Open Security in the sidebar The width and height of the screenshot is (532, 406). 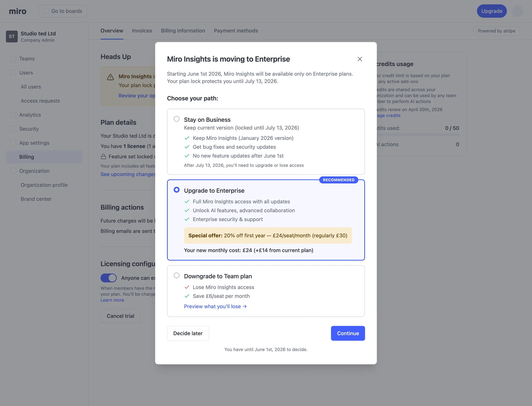click(44, 129)
